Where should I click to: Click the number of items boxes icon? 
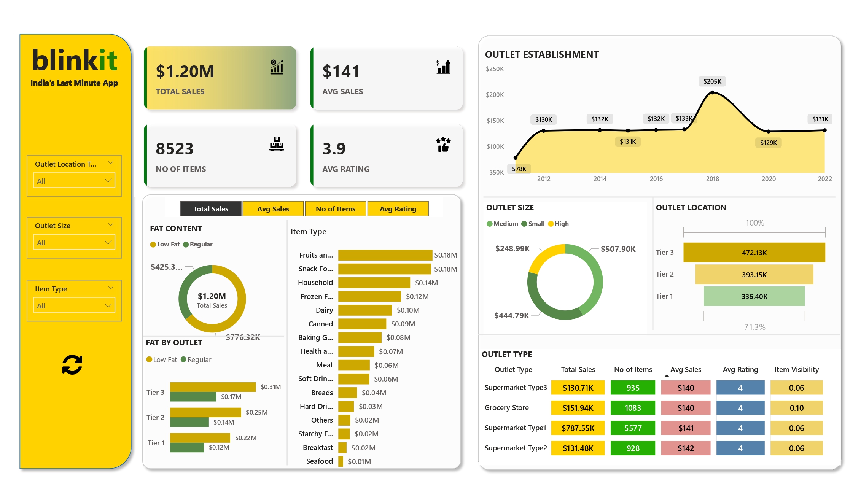coord(277,144)
